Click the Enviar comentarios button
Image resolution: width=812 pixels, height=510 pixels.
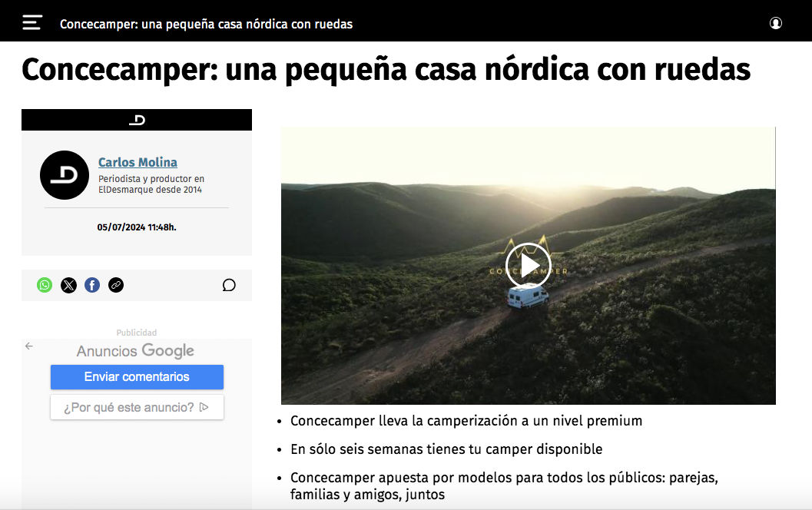coord(138,377)
